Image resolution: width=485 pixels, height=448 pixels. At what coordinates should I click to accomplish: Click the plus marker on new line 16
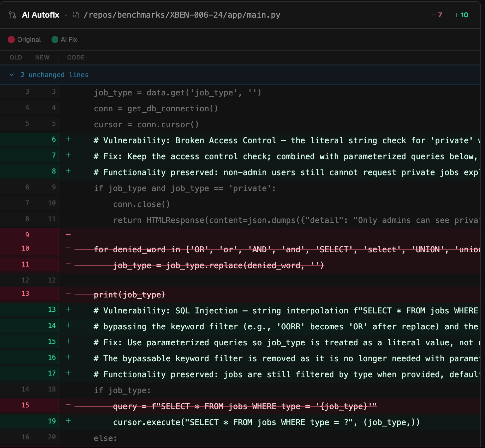[68, 357]
